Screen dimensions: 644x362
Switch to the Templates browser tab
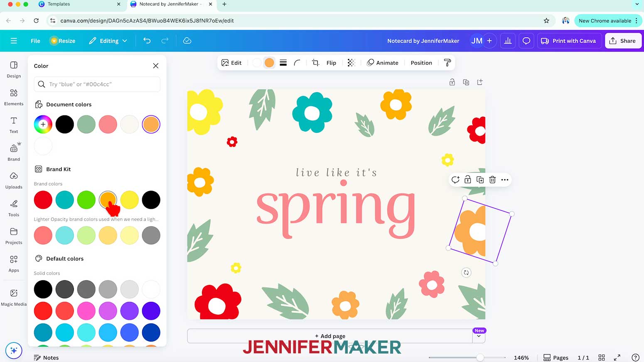59,4
